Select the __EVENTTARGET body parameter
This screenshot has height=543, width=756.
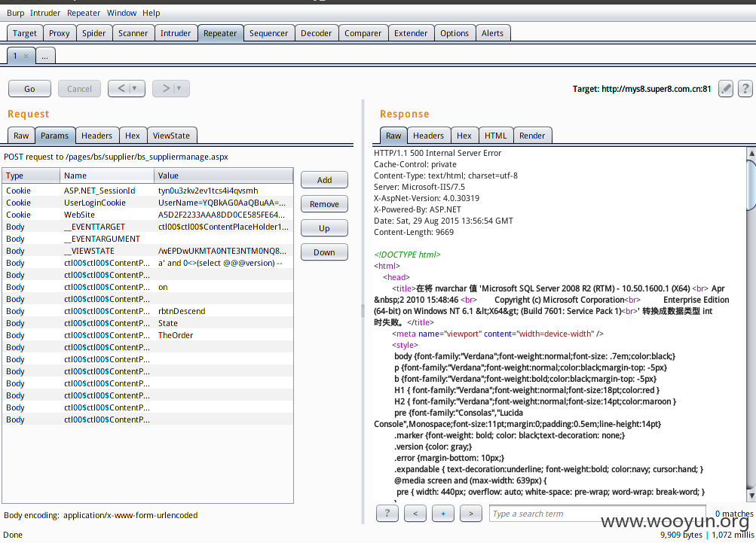[148, 227]
